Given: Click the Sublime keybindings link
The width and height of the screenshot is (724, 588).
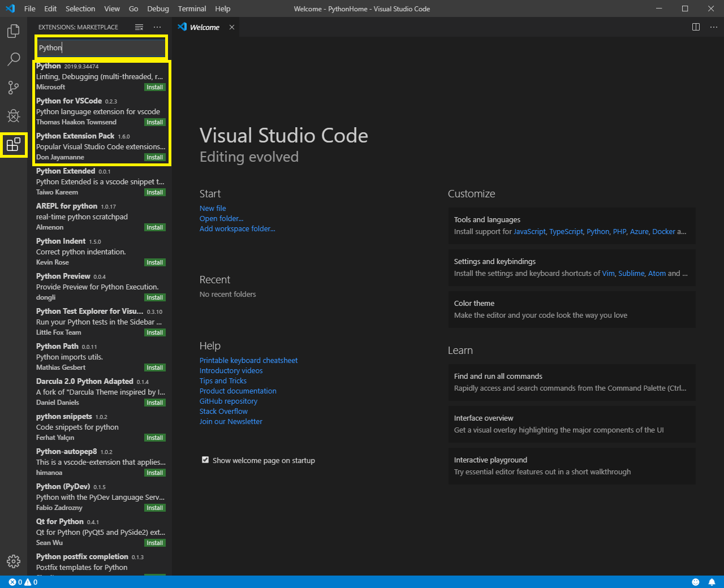Looking at the screenshot, I should click(631, 273).
